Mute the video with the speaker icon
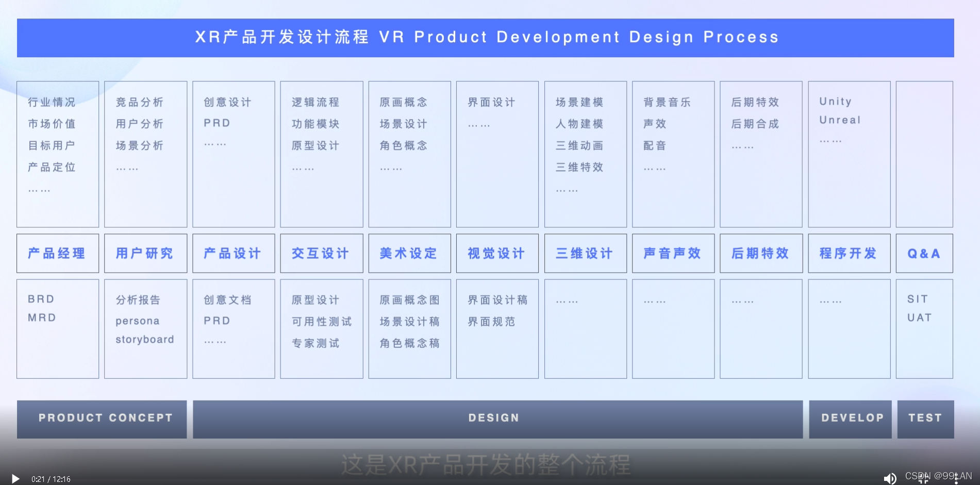 tap(890, 478)
